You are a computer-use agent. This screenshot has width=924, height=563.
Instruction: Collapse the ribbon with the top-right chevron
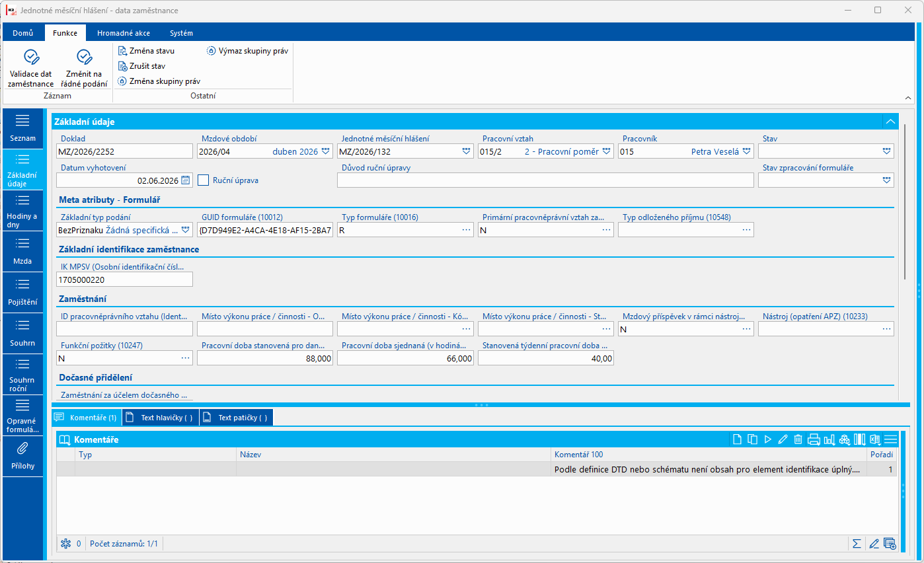point(909,98)
